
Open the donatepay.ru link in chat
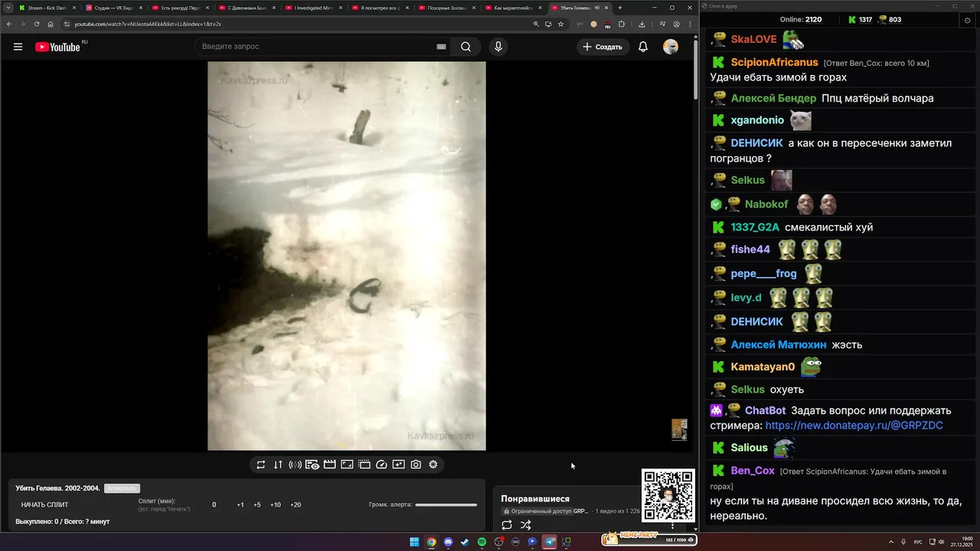pyautogui.click(x=854, y=425)
